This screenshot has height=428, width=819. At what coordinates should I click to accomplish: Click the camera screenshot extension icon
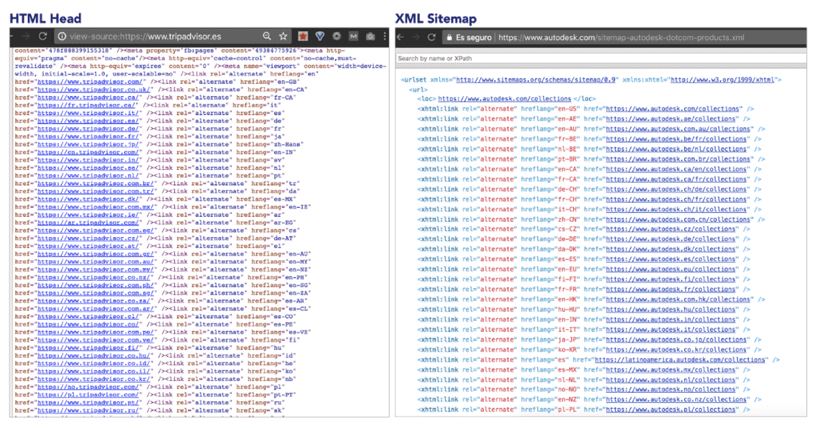click(x=370, y=36)
